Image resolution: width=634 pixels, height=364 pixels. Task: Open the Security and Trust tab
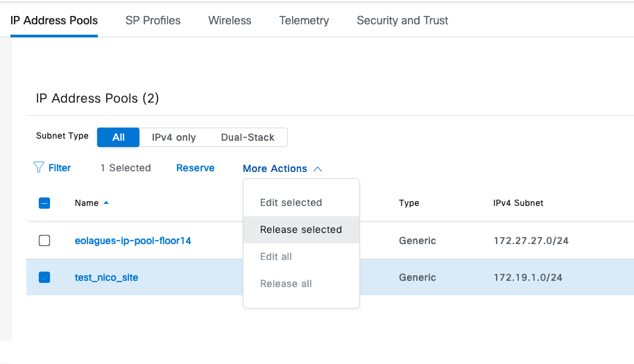click(x=402, y=21)
